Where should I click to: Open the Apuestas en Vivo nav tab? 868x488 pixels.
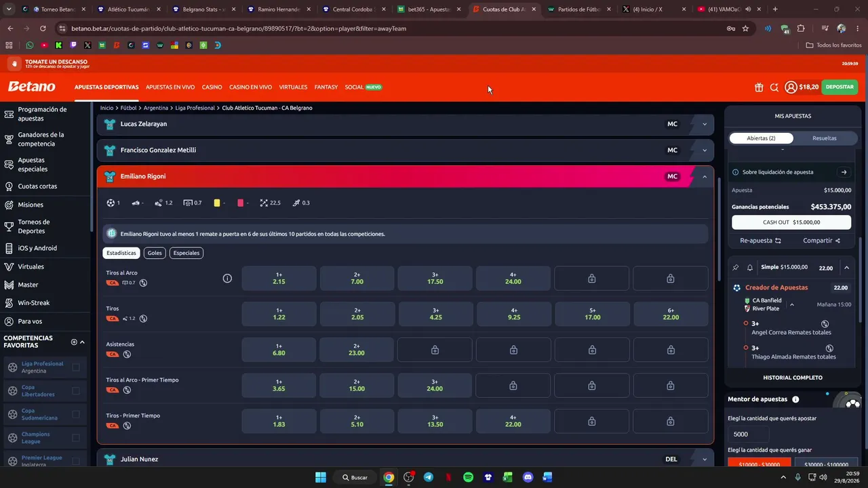coord(170,87)
